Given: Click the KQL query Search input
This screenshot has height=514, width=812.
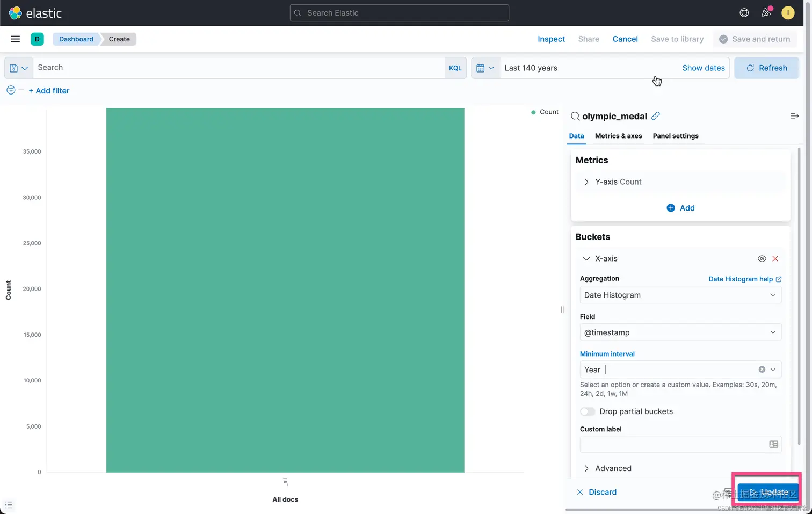Looking at the screenshot, I should click(238, 68).
